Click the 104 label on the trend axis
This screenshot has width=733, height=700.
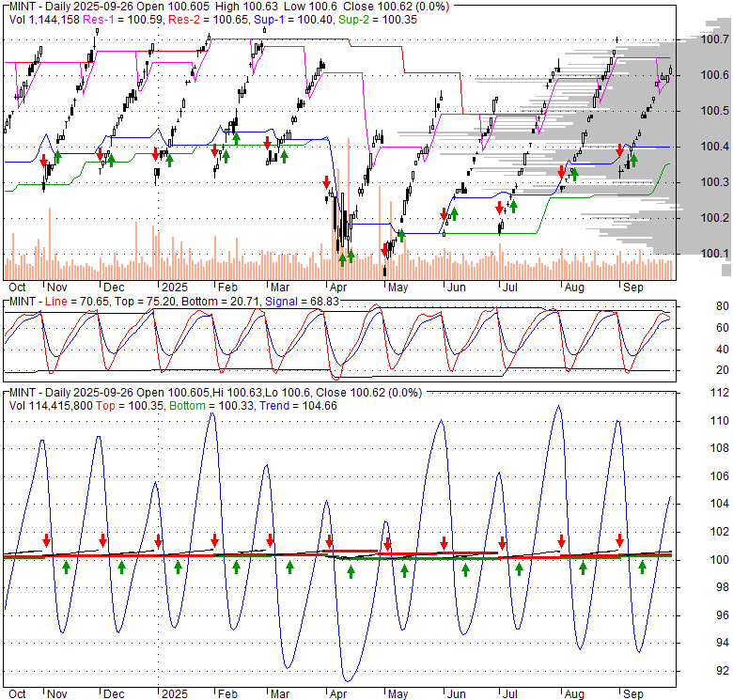point(720,504)
